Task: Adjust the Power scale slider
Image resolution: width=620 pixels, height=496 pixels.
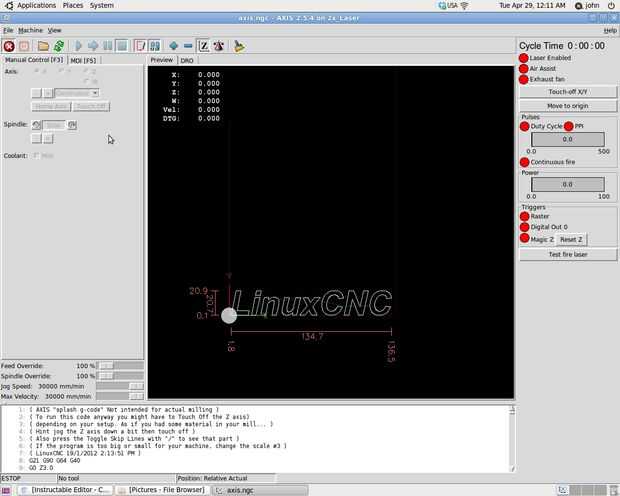Action: tap(567, 184)
